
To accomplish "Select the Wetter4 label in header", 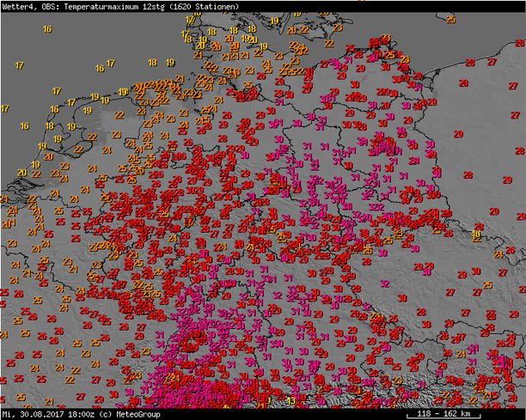I will pyautogui.click(x=19, y=6).
